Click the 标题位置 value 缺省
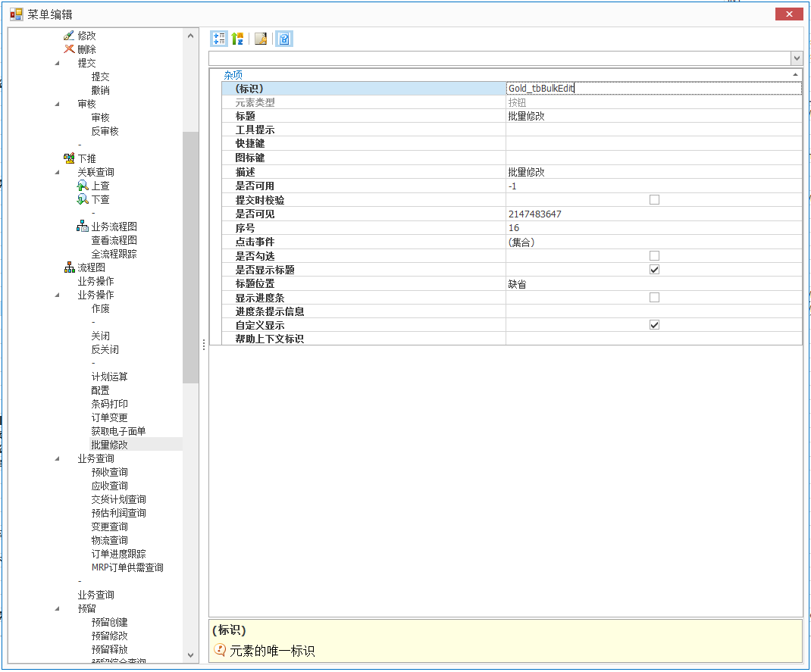The width and height of the screenshot is (811, 672). pos(654,284)
